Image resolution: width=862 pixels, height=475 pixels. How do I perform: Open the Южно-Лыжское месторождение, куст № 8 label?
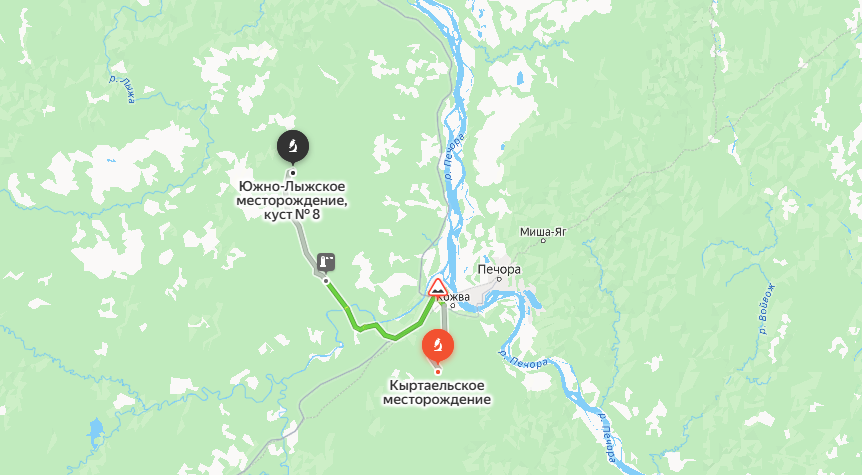coord(292,200)
